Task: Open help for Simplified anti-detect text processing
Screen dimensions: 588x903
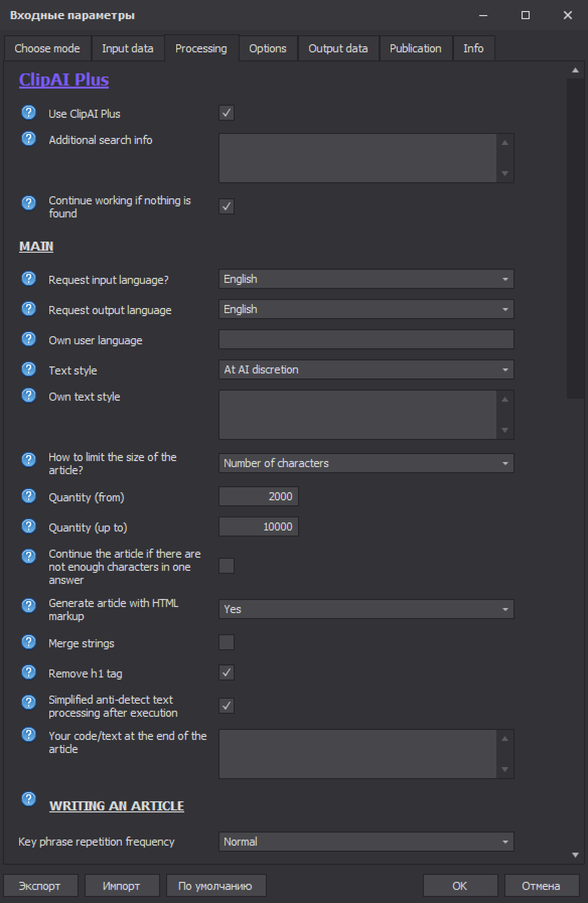Action: 29,702
